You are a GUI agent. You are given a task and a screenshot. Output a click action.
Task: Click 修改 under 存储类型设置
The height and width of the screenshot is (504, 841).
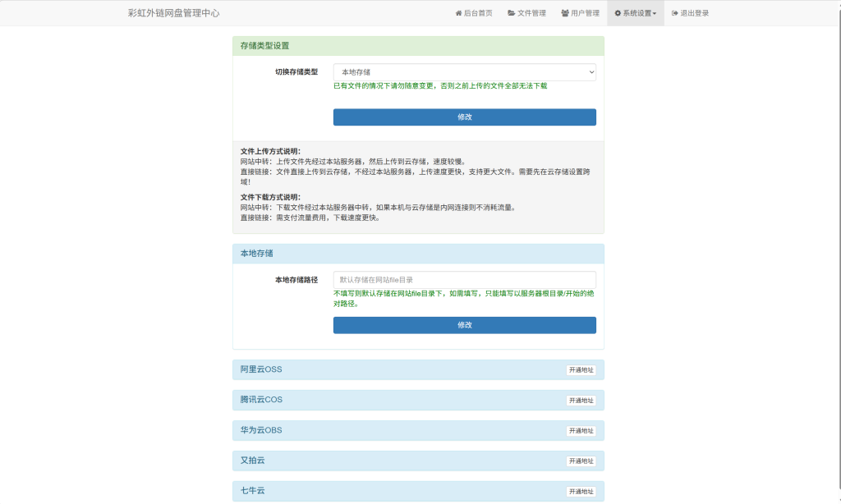pos(464,117)
